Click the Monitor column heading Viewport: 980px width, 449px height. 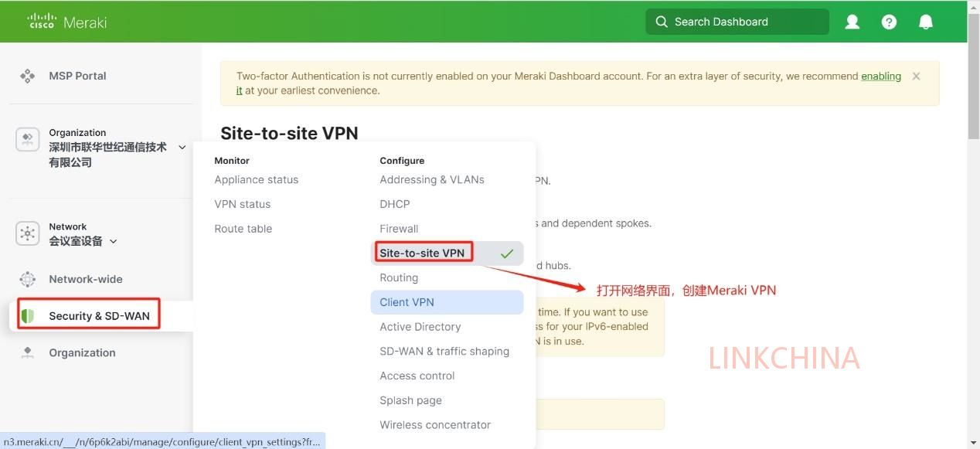[232, 161]
